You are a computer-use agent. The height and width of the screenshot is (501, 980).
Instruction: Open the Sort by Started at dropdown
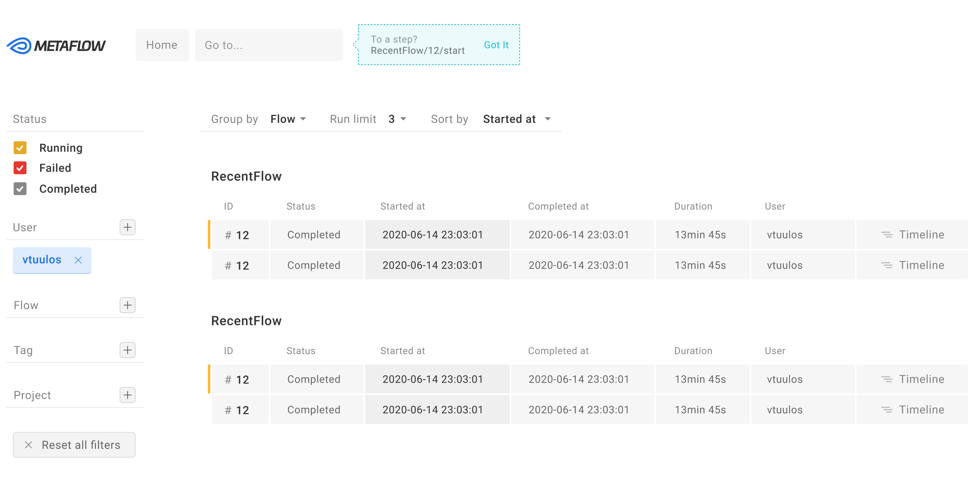pyautogui.click(x=517, y=119)
